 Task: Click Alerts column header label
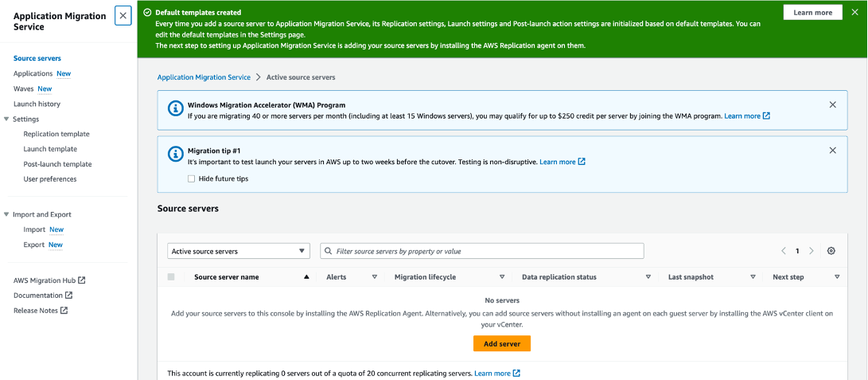tap(337, 277)
